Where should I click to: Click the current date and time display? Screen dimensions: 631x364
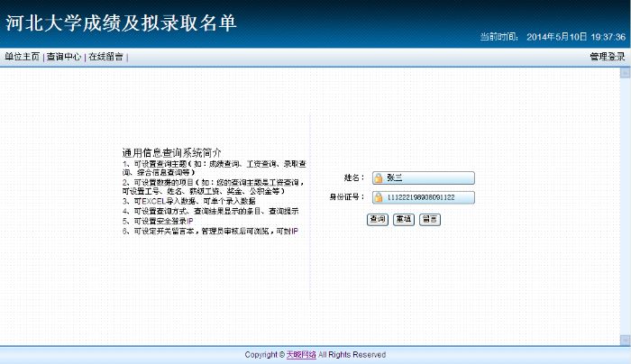point(552,37)
